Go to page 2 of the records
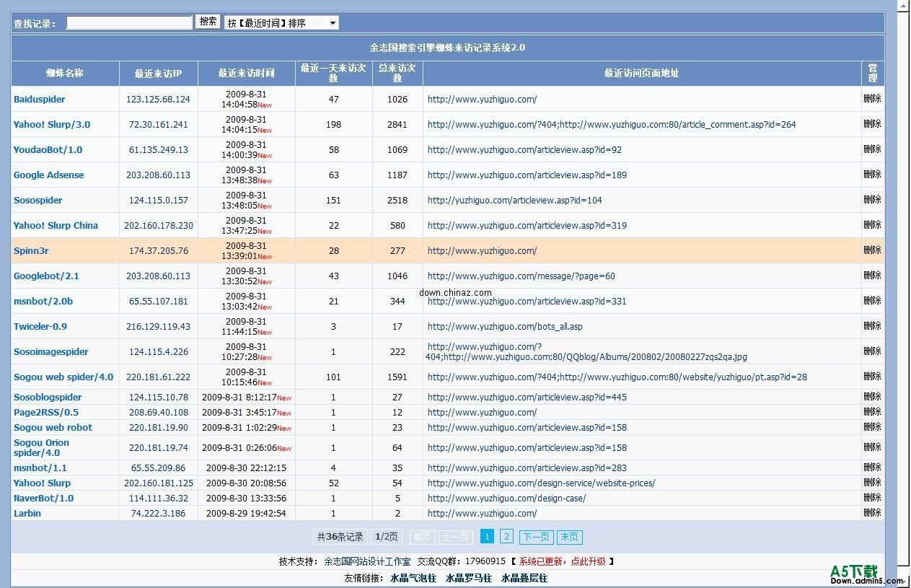Image resolution: width=911 pixels, height=588 pixels. pos(506,536)
